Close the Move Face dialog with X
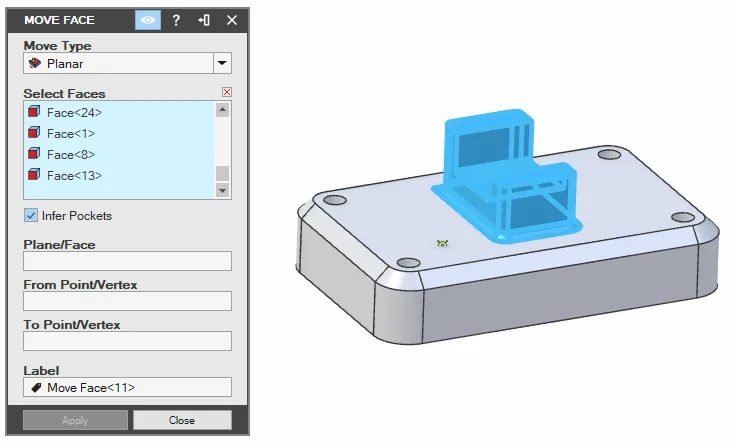Viewport: 737px width, 442px height. pyautogui.click(x=232, y=20)
